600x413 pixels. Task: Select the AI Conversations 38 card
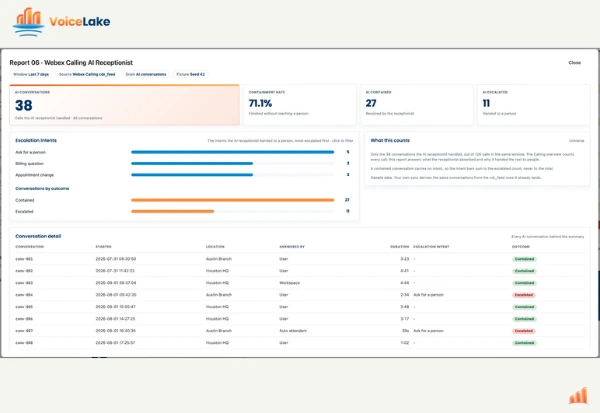(125, 105)
